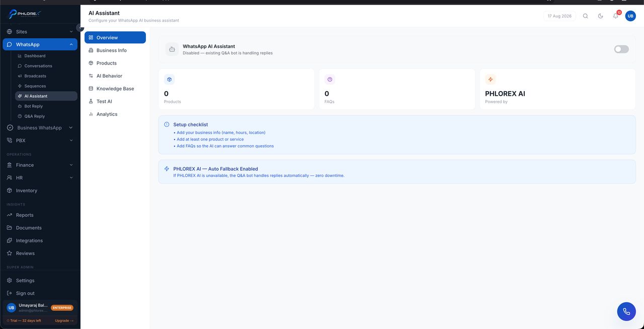This screenshot has height=329, width=644.
Task: Click the Settings gear icon
Action: click(10, 281)
